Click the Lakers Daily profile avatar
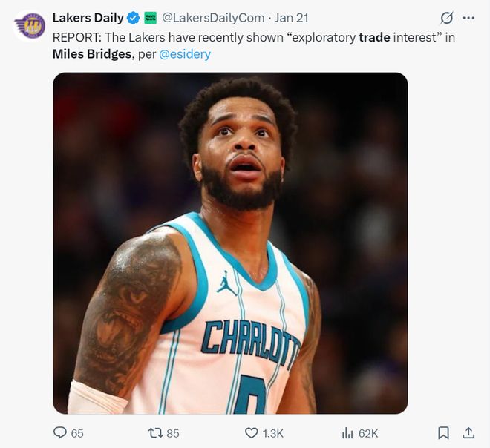The image size is (490, 448). point(30,26)
